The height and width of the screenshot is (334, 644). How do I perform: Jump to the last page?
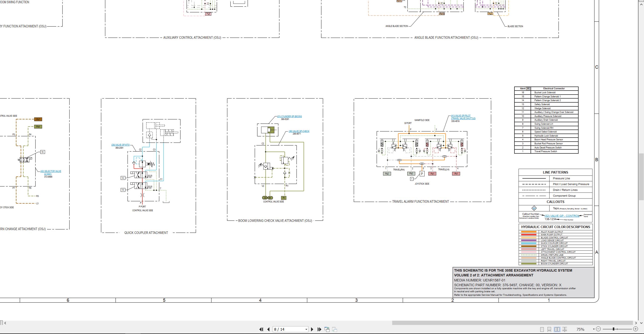[x=319, y=329]
